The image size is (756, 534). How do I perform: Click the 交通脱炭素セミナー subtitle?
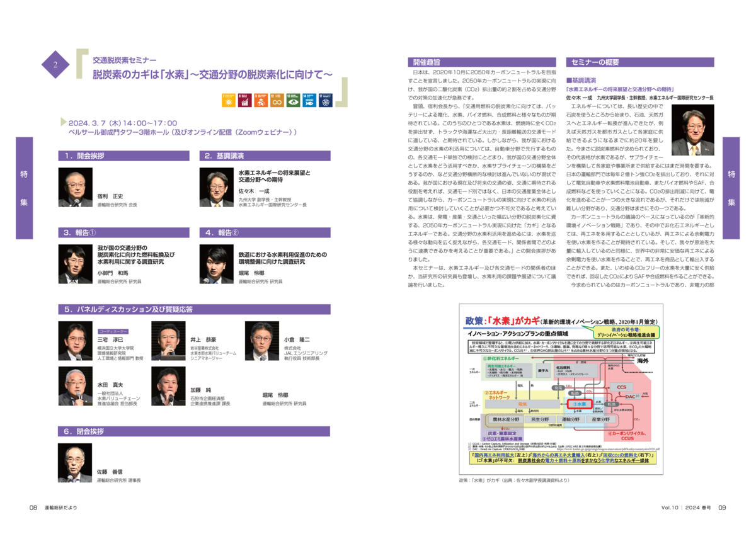[125, 60]
